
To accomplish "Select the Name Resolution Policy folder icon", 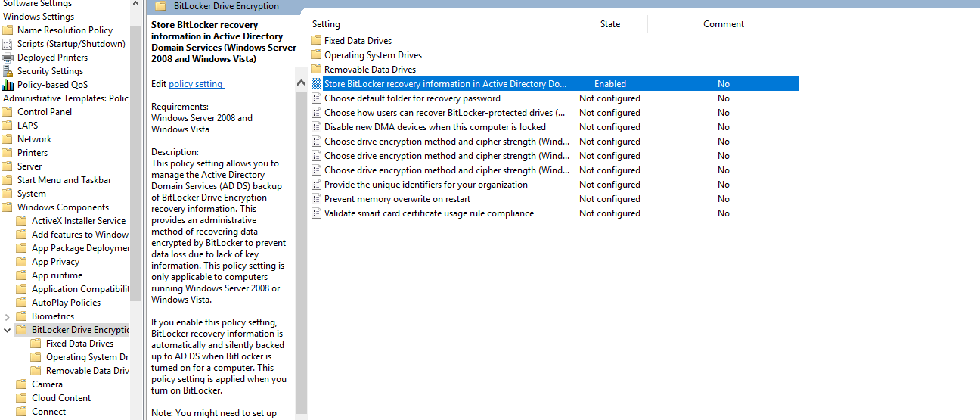I will click(8, 30).
